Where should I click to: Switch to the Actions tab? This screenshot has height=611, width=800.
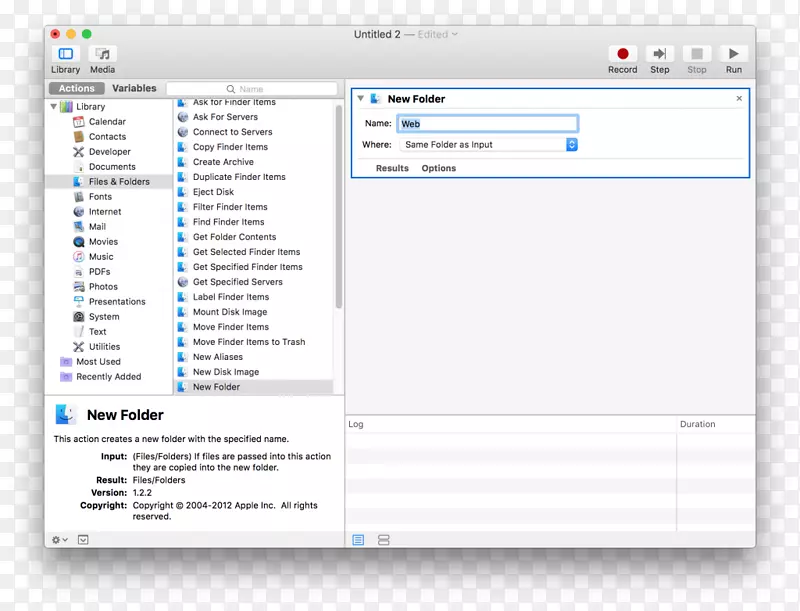74,87
